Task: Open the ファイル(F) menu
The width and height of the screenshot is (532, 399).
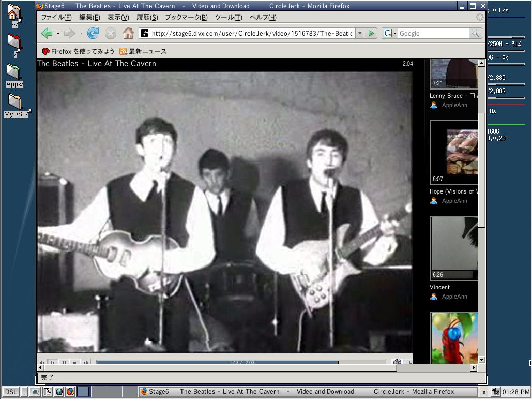Action: [x=56, y=17]
